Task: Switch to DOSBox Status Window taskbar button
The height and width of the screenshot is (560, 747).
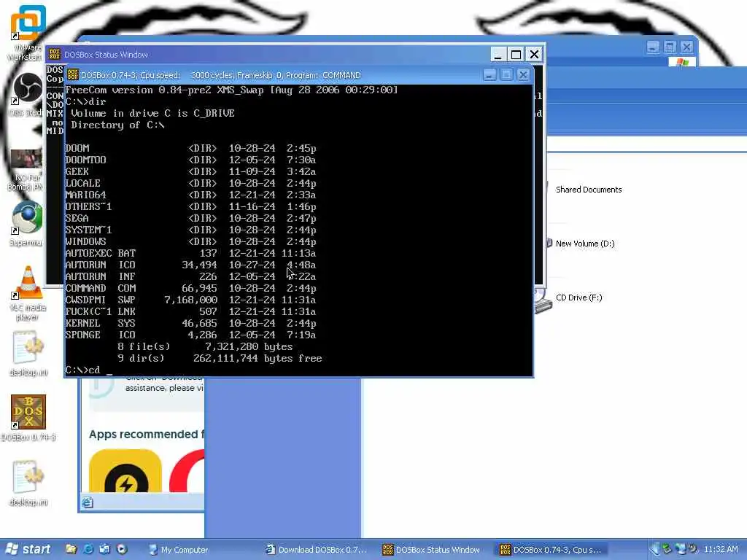Action: (432, 550)
